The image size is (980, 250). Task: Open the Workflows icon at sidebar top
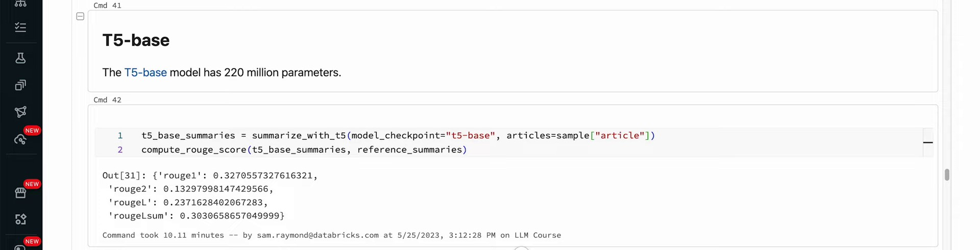(20, 4)
